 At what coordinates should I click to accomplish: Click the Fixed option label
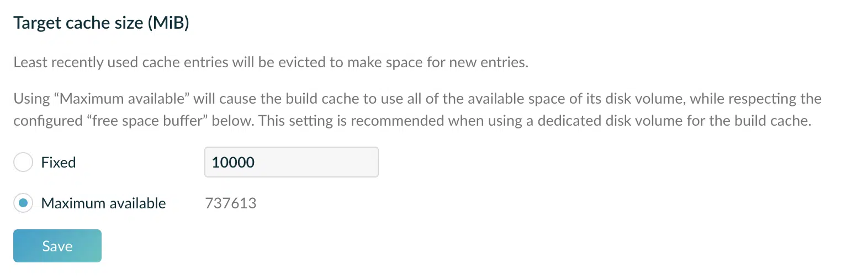coord(59,163)
